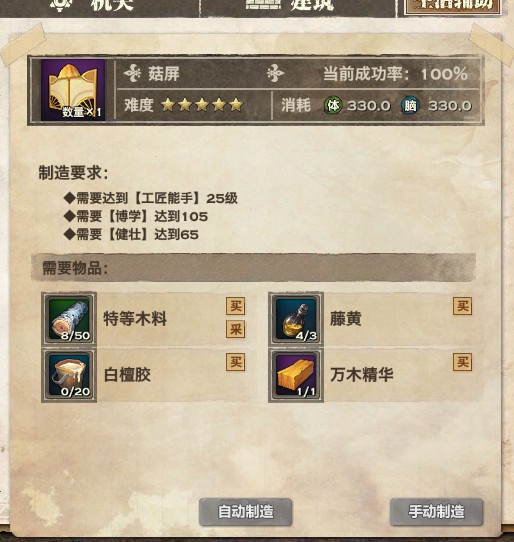
Task: Switch to the 机关 tab
Action: [x=93, y=6]
